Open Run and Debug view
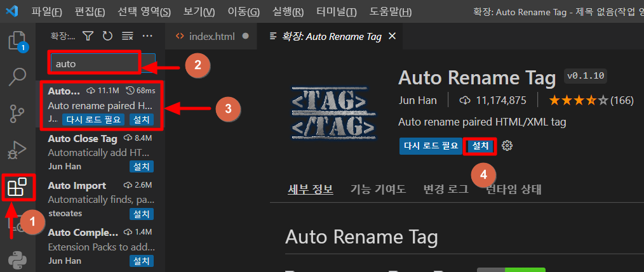644x272 pixels. pos(18,150)
